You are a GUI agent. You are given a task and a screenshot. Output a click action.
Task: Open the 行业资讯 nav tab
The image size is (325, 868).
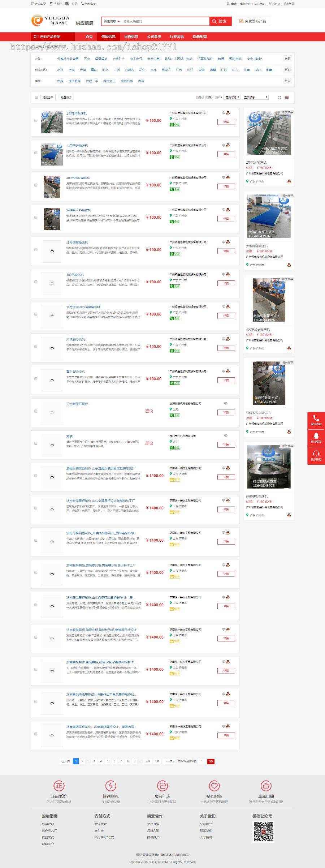pyautogui.click(x=177, y=36)
